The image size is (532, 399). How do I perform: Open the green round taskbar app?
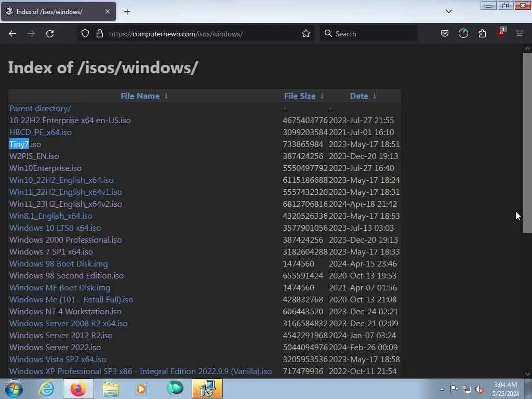175,389
